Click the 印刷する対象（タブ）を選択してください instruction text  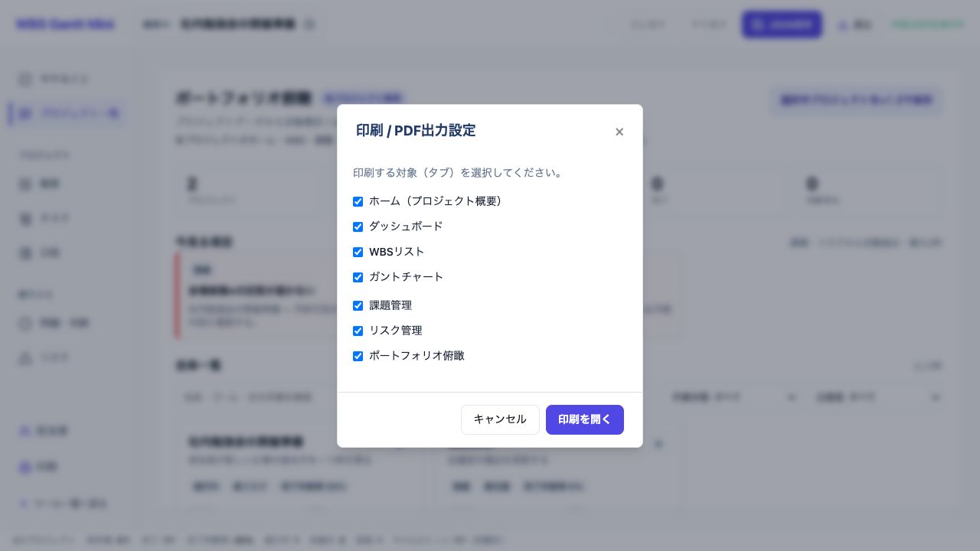459,173
